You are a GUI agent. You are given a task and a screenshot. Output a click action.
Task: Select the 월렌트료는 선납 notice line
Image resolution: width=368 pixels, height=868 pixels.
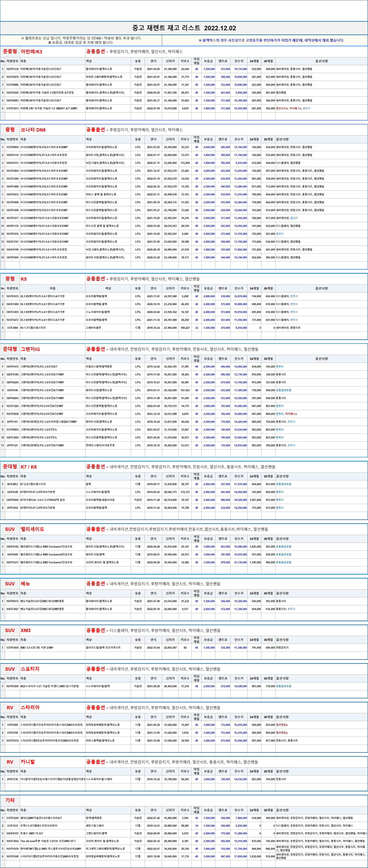coord(81,38)
